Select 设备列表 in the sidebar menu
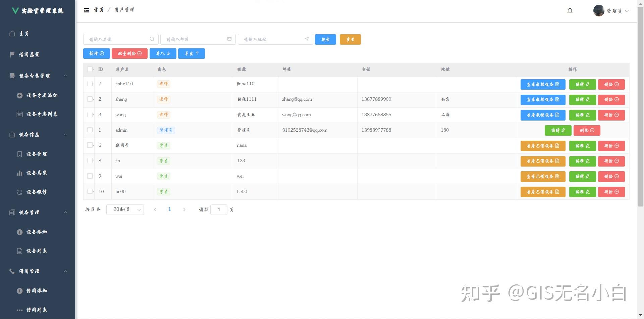 (x=36, y=250)
